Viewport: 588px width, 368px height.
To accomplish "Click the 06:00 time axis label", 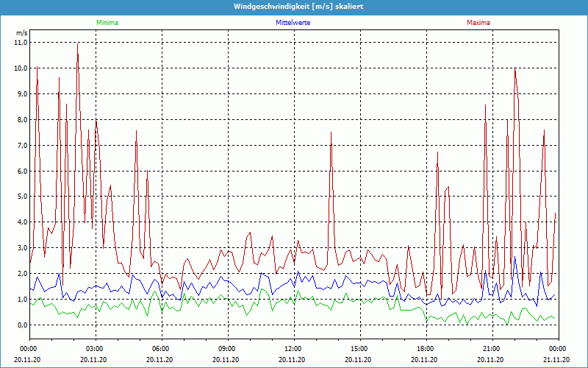I will click(x=161, y=349).
